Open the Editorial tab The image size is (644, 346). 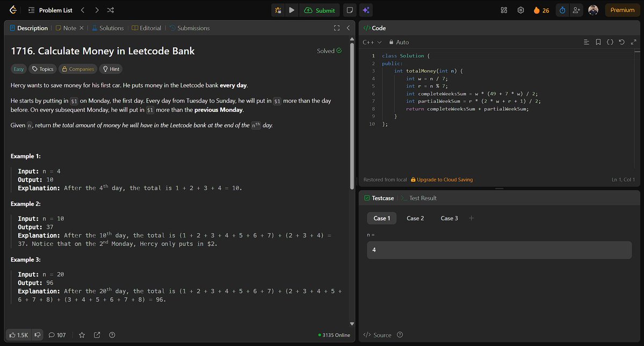click(x=146, y=28)
